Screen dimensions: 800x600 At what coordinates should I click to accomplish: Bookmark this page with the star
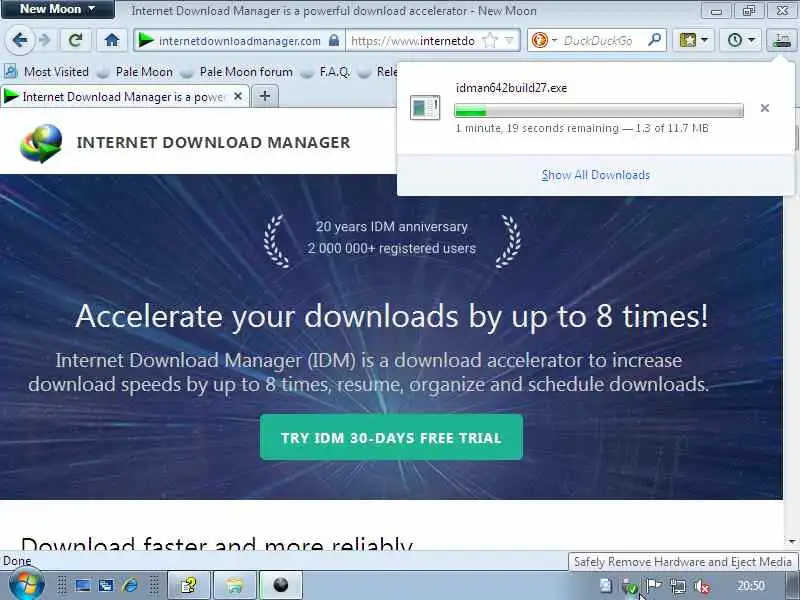490,40
